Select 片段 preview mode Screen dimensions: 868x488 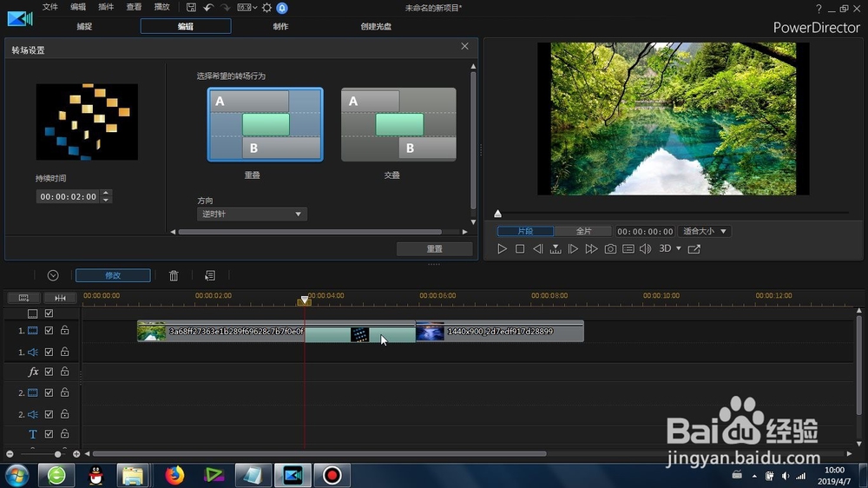(x=525, y=231)
